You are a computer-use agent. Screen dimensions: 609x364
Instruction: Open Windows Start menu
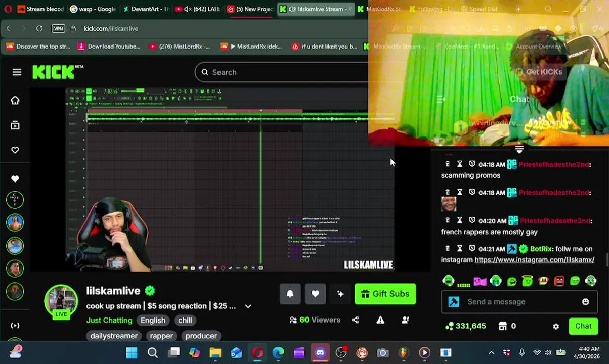[x=132, y=353]
